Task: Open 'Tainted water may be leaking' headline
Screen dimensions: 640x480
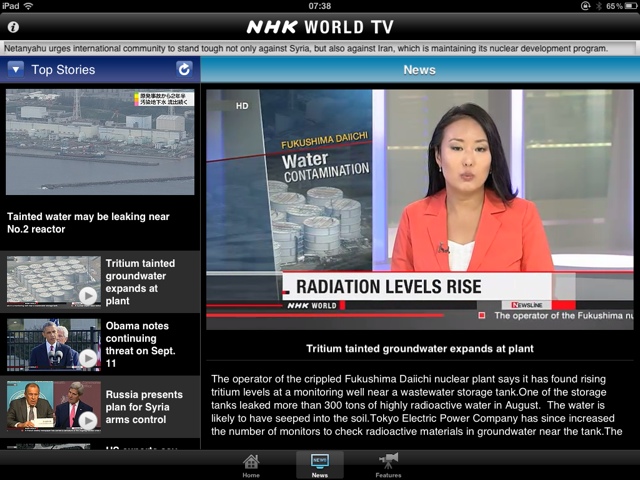Action: 88,223
